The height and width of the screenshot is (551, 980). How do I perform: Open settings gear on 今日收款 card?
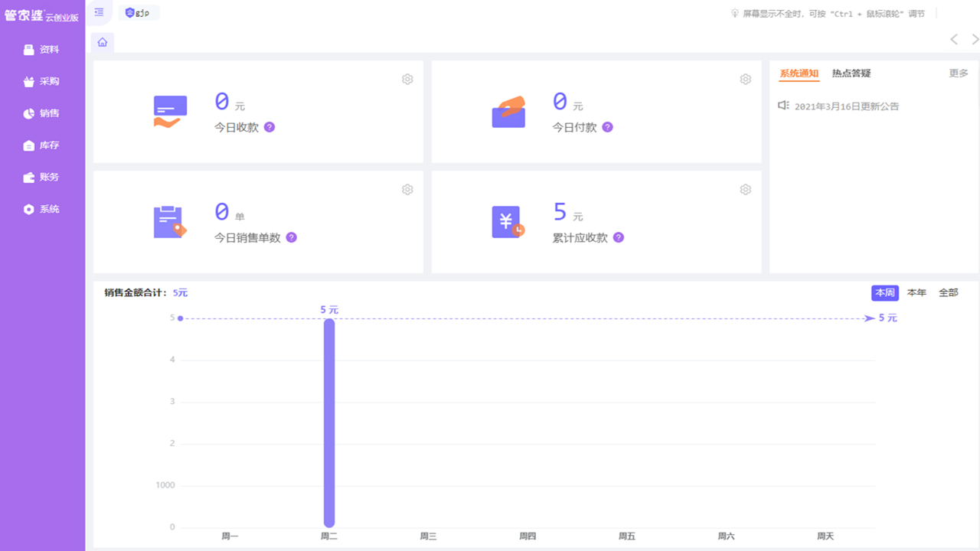click(x=407, y=80)
